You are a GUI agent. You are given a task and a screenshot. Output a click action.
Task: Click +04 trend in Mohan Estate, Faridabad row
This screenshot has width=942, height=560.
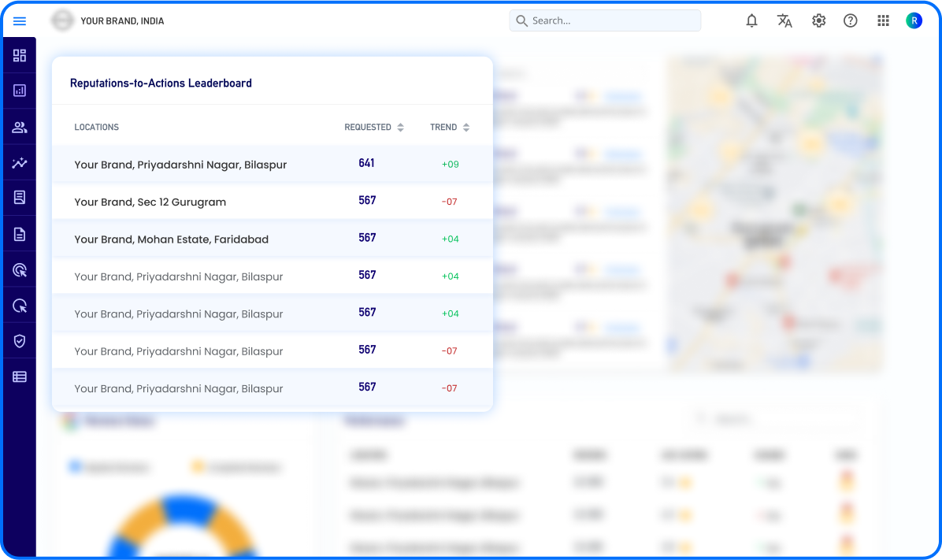coord(450,239)
